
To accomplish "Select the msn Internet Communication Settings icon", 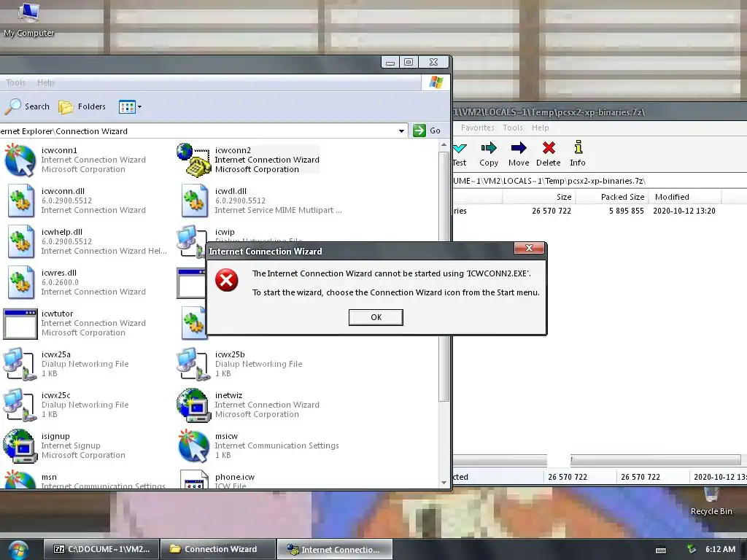I will [20, 480].
